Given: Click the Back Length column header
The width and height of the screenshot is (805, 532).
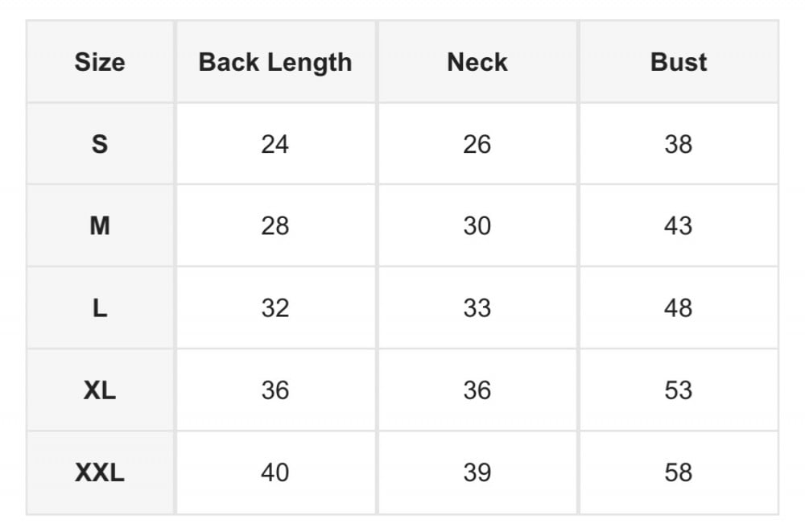Looking at the screenshot, I should pyautogui.click(x=275, y=63).
